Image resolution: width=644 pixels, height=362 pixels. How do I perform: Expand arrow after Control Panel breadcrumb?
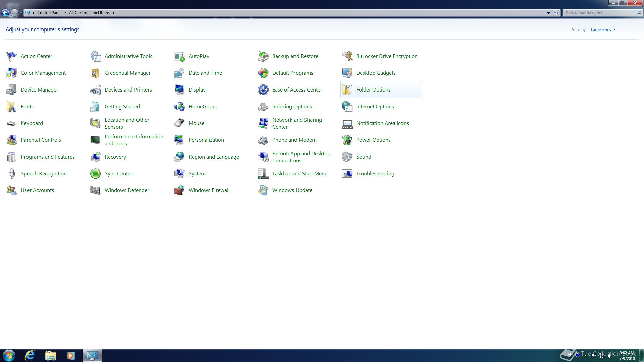click(x=65, y=13)
